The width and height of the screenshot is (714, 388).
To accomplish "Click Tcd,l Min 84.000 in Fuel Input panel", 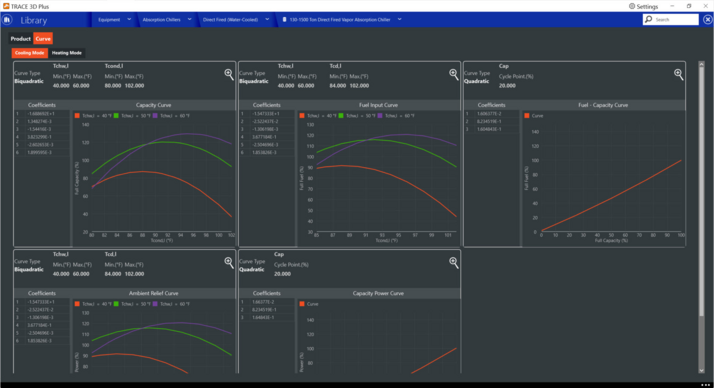I will pos(338,86).
